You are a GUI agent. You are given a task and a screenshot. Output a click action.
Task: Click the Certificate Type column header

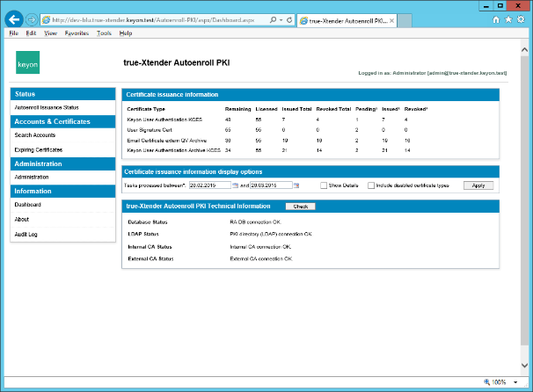[x=146, y=109]
